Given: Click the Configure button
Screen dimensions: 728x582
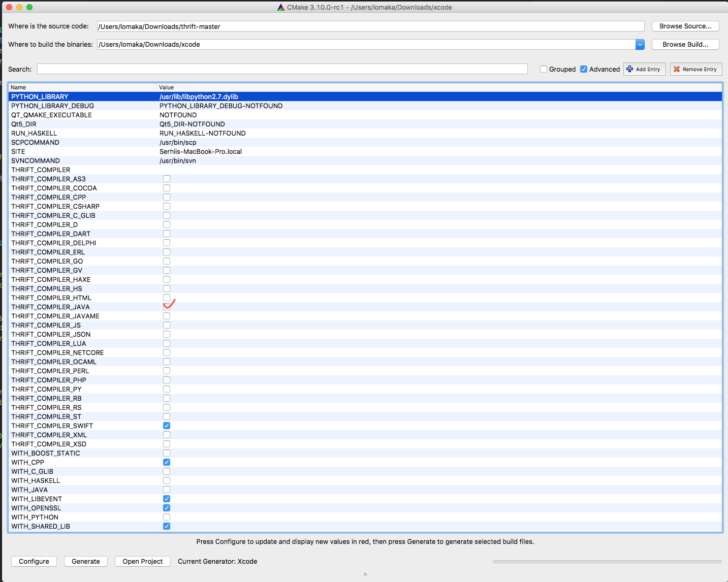Looking at the screenshot, I should click(34, 561).
